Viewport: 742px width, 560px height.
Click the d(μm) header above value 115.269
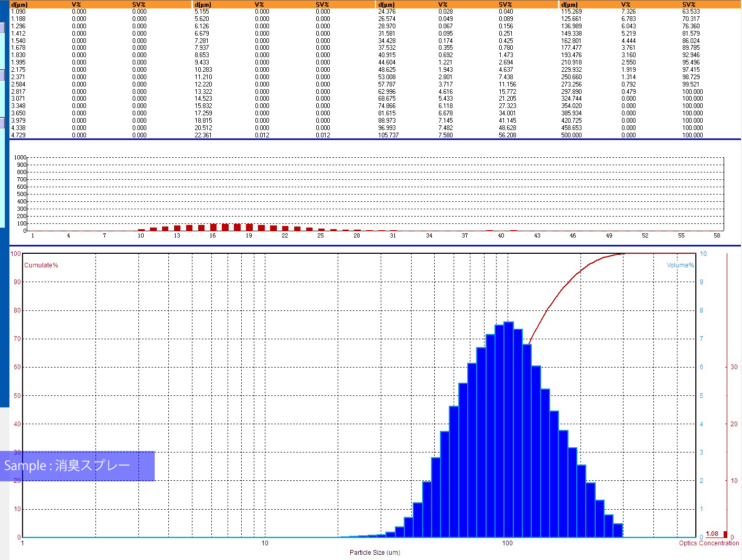point(569,5)
